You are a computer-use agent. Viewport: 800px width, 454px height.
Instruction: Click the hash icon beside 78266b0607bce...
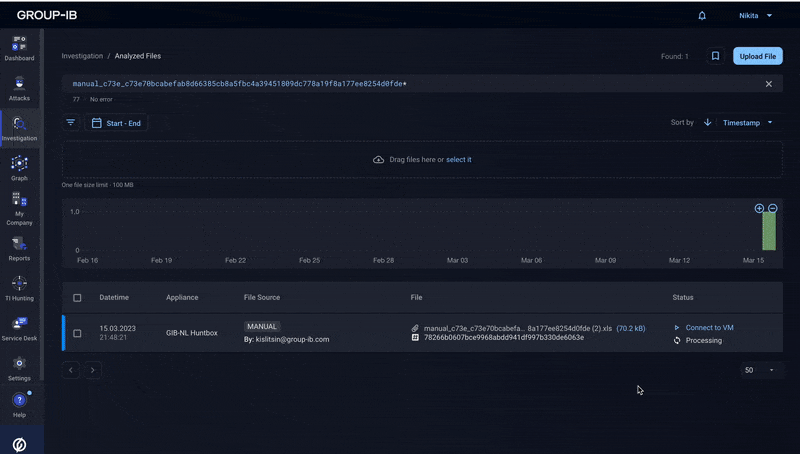pyautogui.click(x=415, y=337)
